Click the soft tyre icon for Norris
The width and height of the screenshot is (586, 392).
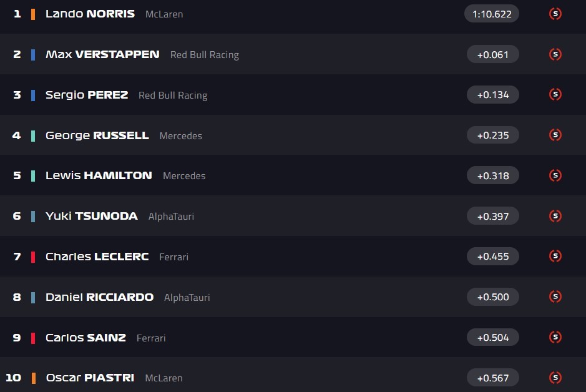(x=555, y=14)
